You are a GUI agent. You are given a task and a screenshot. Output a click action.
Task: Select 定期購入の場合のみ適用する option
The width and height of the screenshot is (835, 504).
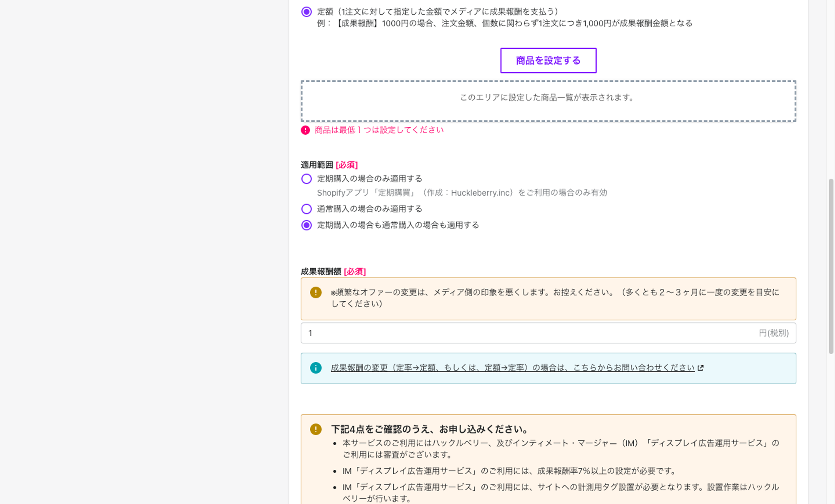(306, 179)
